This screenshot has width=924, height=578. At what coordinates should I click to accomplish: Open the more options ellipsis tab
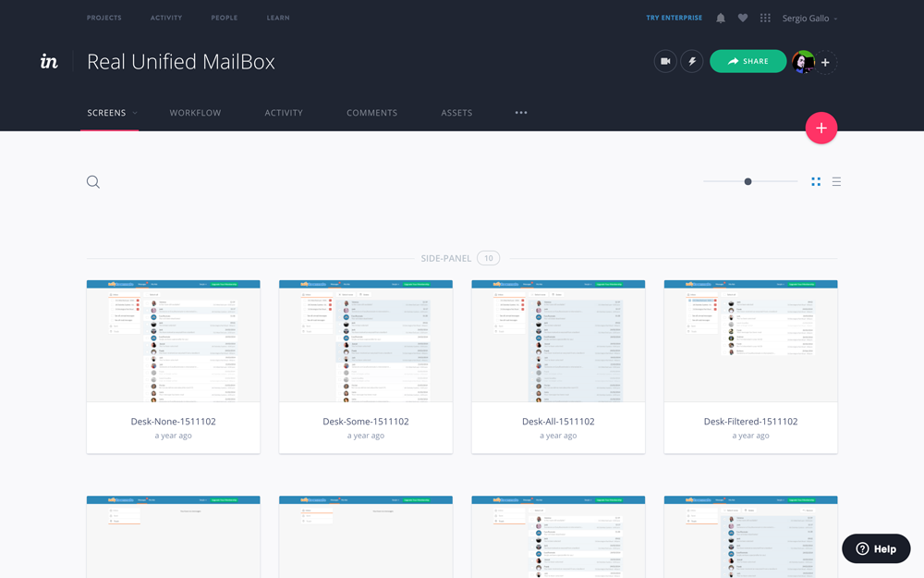point(521,113)
